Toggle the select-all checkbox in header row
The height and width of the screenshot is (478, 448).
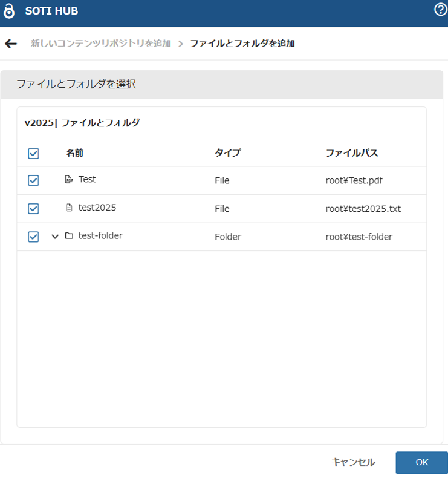click(33, 153)
